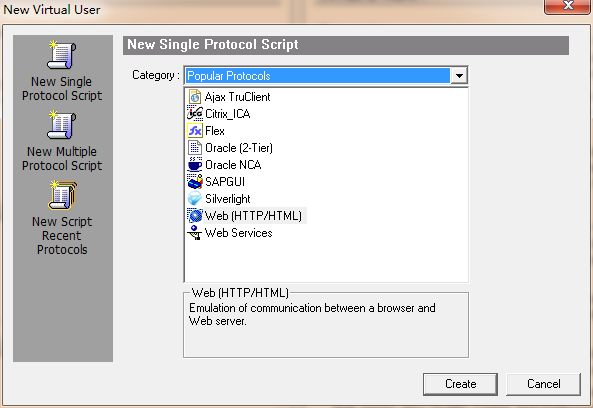The width and height of the screenshot is (593, 408).
Task: Click the Oracle (2-Tier) document icon
Action: click(195, 148)
